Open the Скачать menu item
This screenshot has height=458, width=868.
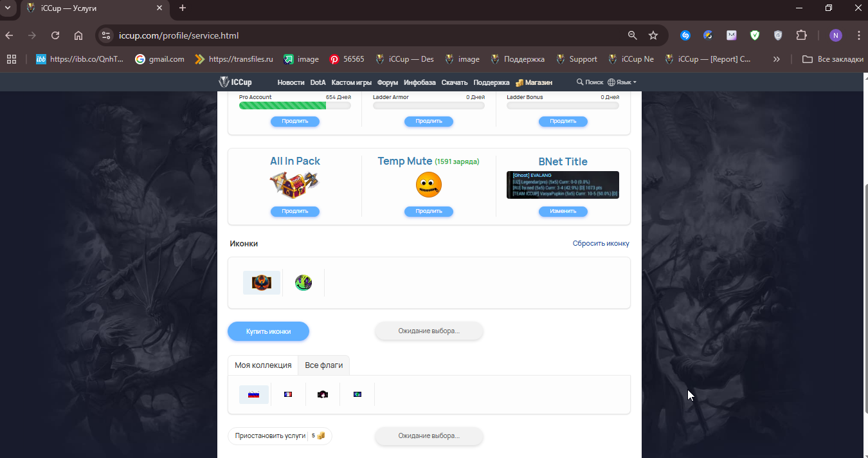pyautogui.click(x=455, y=82)
